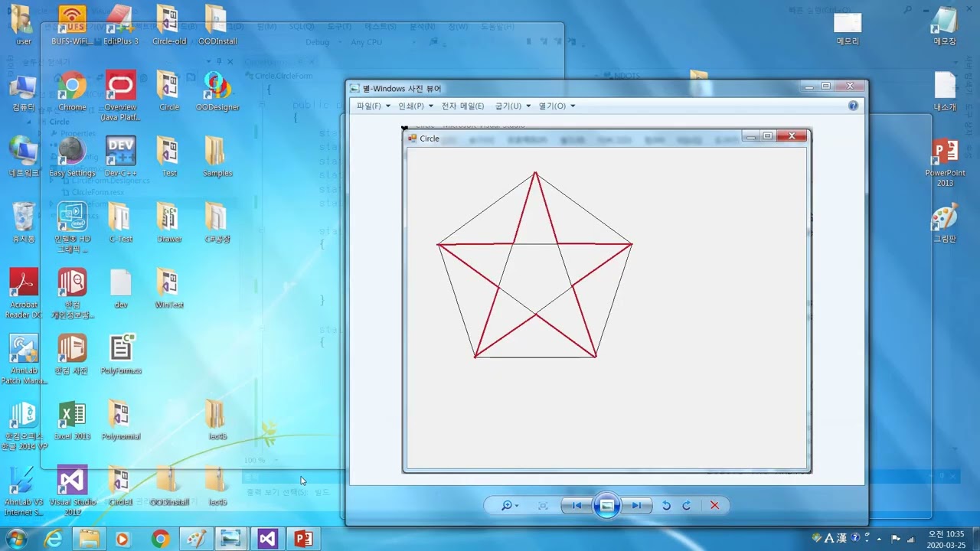This screenshot has height=551, width=980.
Task: Switch to Visual Studio in taskbar
Action: [267, 539]
